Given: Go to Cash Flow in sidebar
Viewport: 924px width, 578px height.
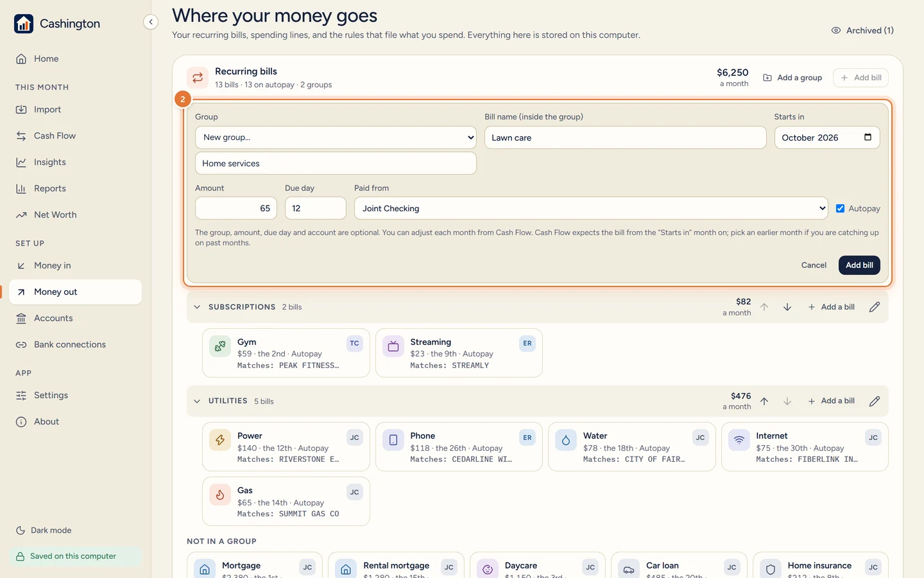Looking at the screenshot, I should point(75,136).
